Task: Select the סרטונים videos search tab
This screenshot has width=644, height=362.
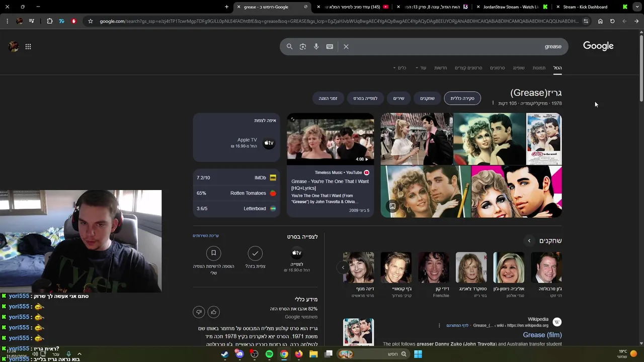Action: click(x=498, y=68)
